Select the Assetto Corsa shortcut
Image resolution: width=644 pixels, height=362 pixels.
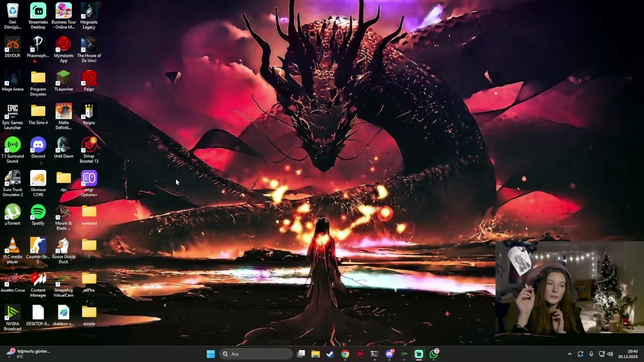click(x=13, y=282)
